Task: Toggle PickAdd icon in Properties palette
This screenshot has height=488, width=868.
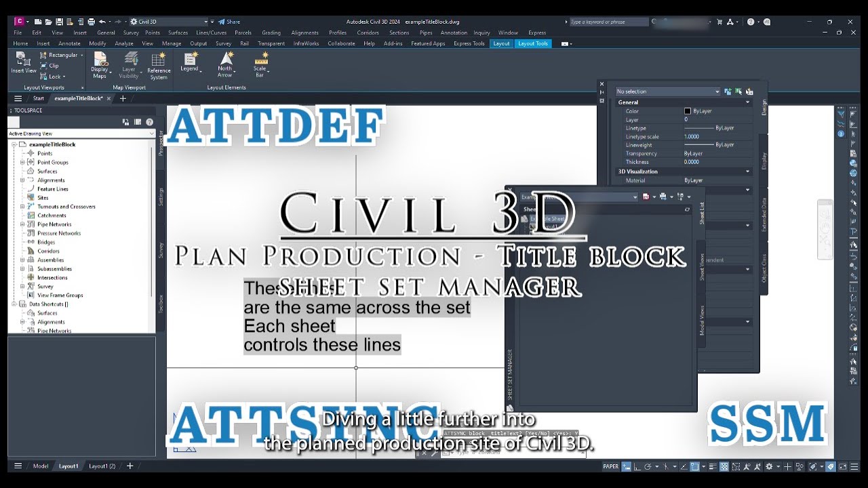Action: tap(728, 91)
